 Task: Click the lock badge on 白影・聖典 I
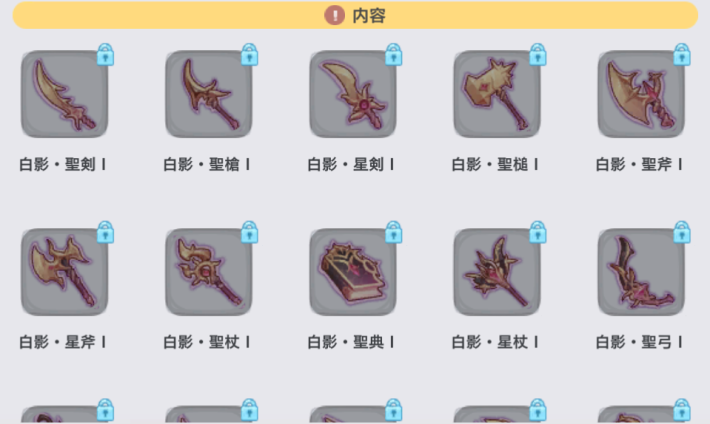[393, 232]
